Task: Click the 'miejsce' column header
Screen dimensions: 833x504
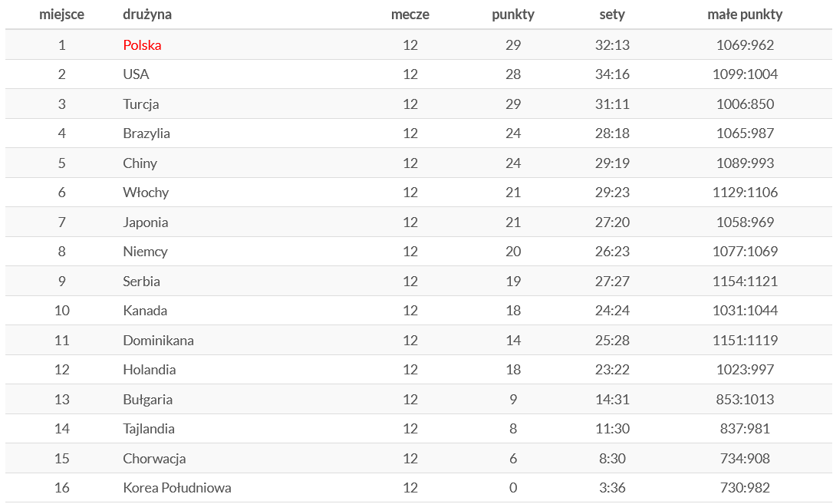Action: (61, 15)
